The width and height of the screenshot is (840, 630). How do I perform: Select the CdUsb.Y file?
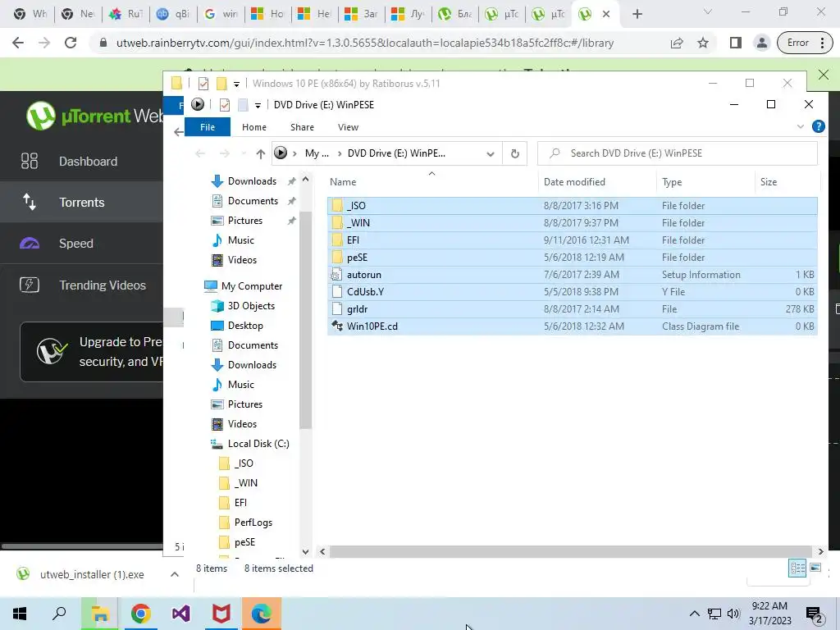point(572,291)
